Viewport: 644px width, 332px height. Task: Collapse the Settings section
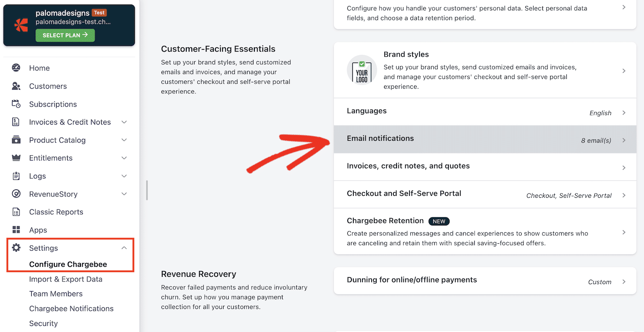click(124, 248)
